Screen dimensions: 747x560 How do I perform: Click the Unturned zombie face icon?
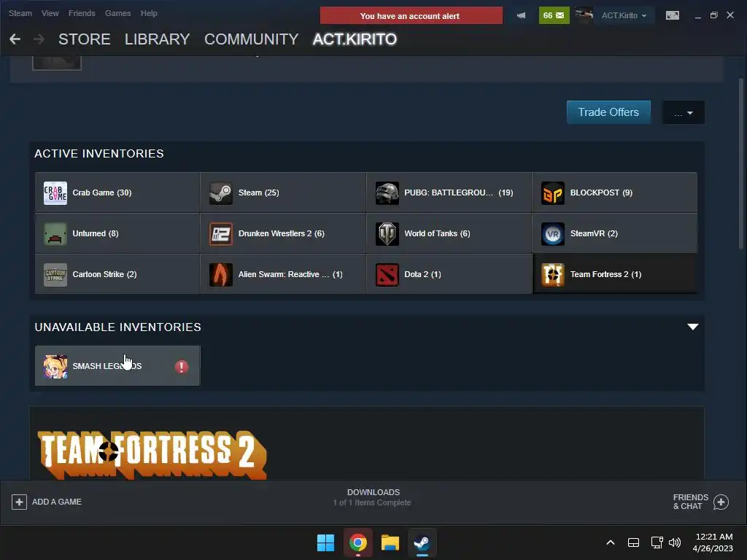pyautogui.click(x=55, y=234)
